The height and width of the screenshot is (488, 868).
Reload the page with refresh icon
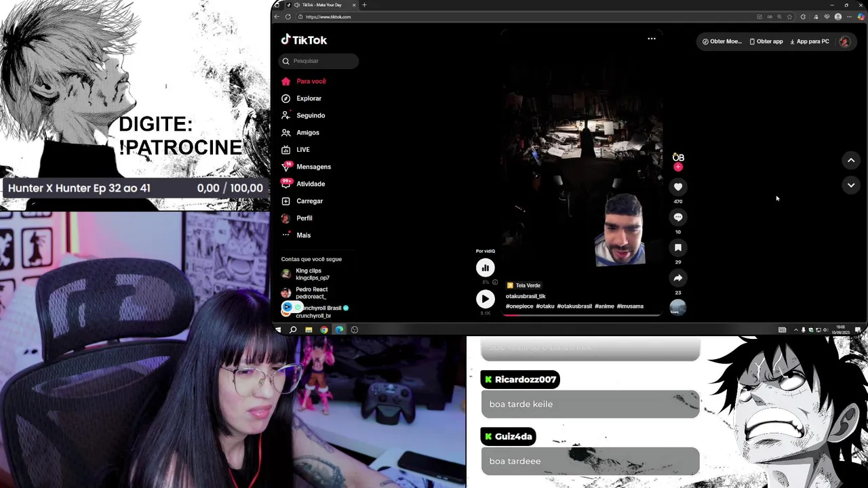click(x=288, y=17)
